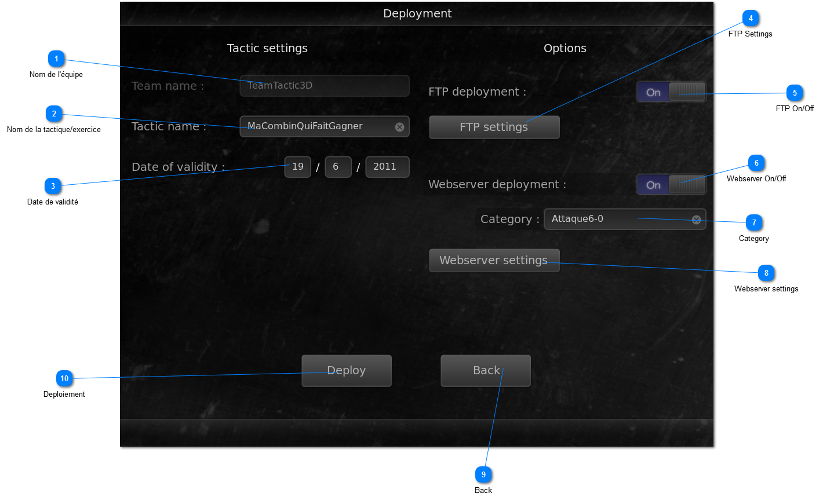Toggle the Webserver deployment switch
Screen dimensions: 823x504
point(671,185)
